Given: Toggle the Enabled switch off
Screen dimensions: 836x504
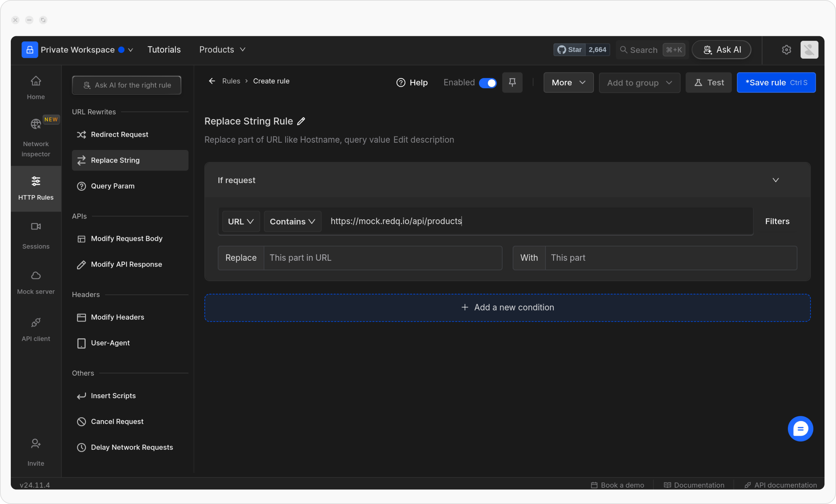Looking at the screenshot, I should [488, 83].
